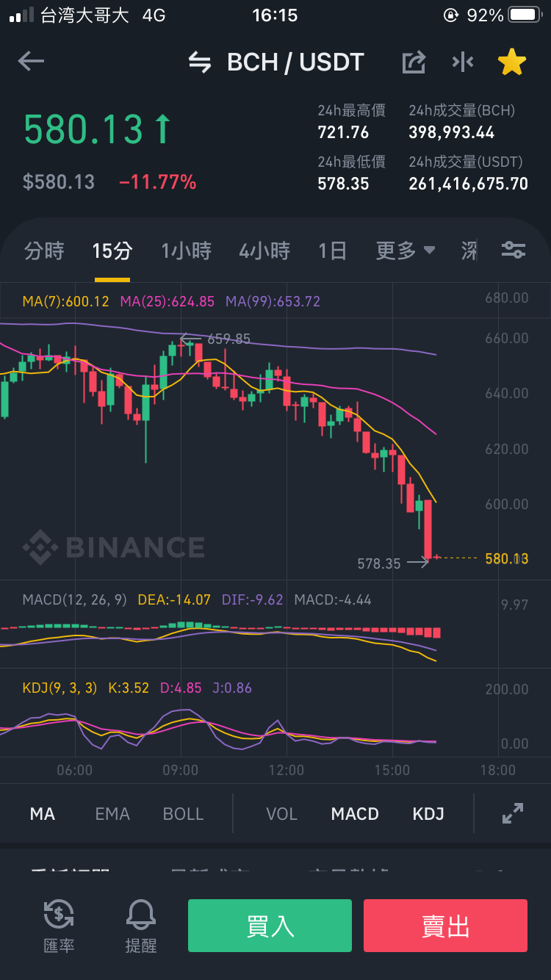
Task: Tap the green 買入 buy button
Action: pyautogui.click(x=270, y=926)
